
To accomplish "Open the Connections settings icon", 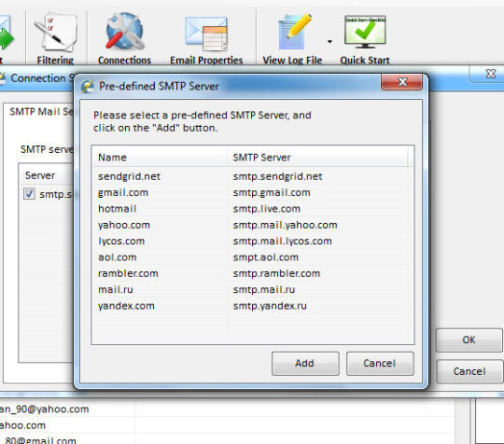I will (x=124, y=38).
